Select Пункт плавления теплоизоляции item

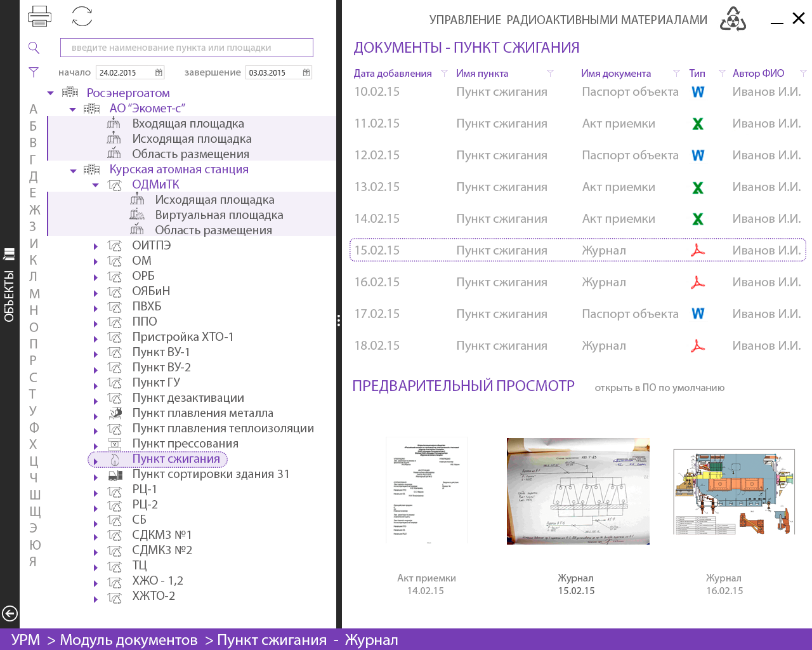[x=223, y=428]
